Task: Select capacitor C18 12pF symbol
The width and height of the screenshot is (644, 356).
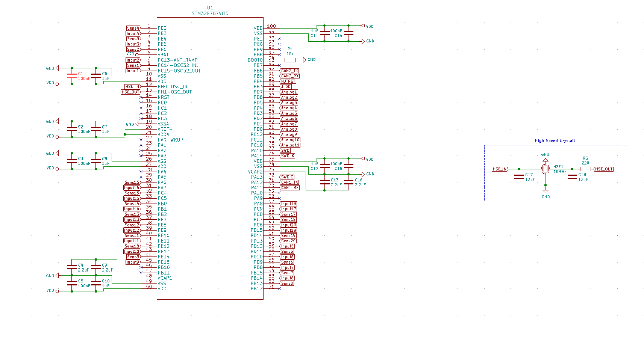Action: 572,177
